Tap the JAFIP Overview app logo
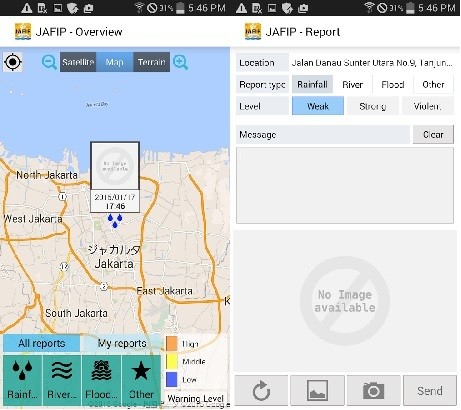The height and width of the screenshot is (410, 461). 23,32
